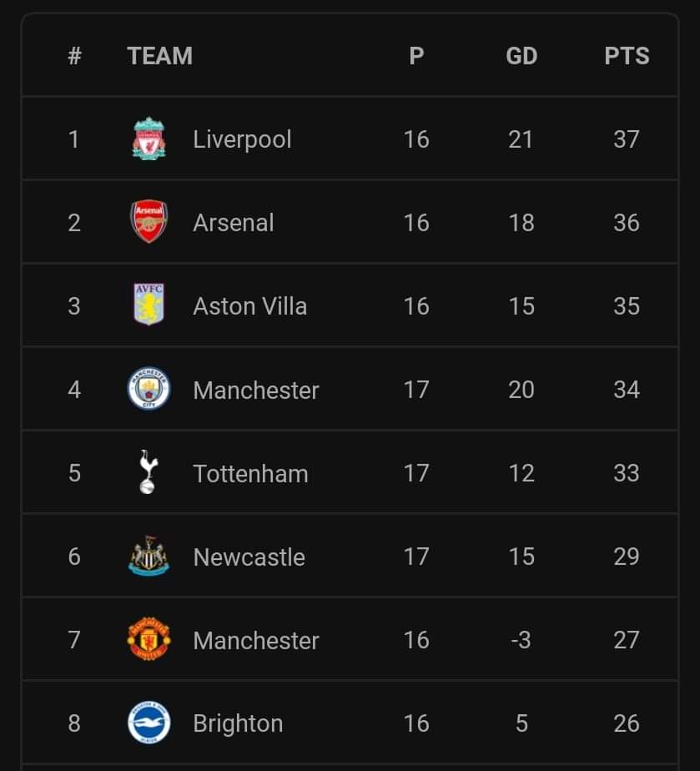Select the TEAM column header
The height and width of the screenshot is (771, 700).
pos(159,56)
